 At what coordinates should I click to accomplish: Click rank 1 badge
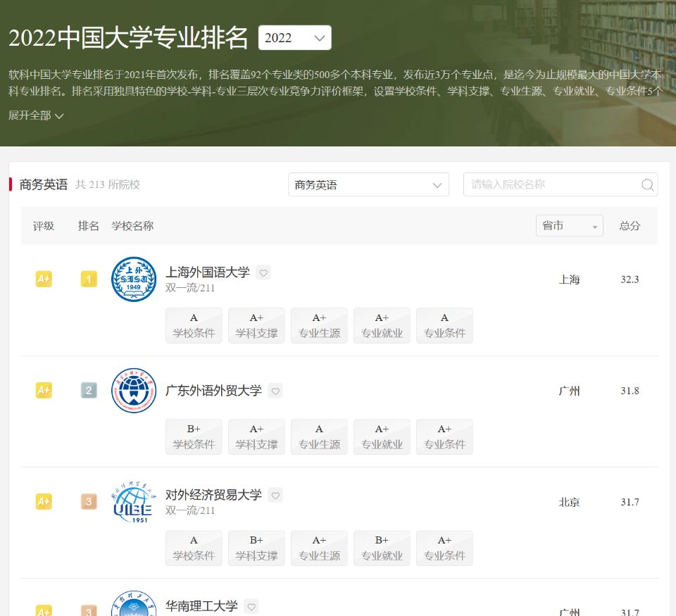click(x=89, y=279)
